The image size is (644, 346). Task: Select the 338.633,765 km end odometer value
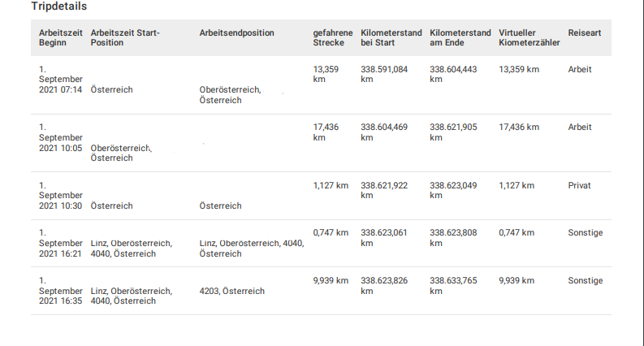(x=453, y=286)
